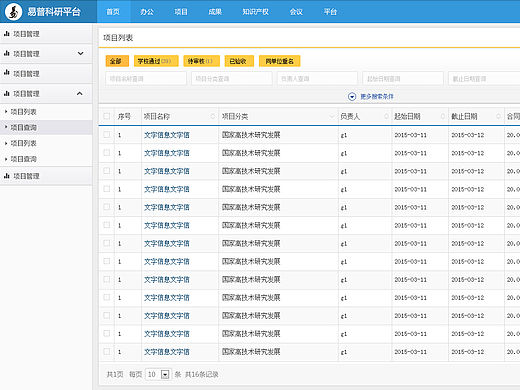
Task: Sort by the 项目名称 column sort icon
Action: (213, 116)
